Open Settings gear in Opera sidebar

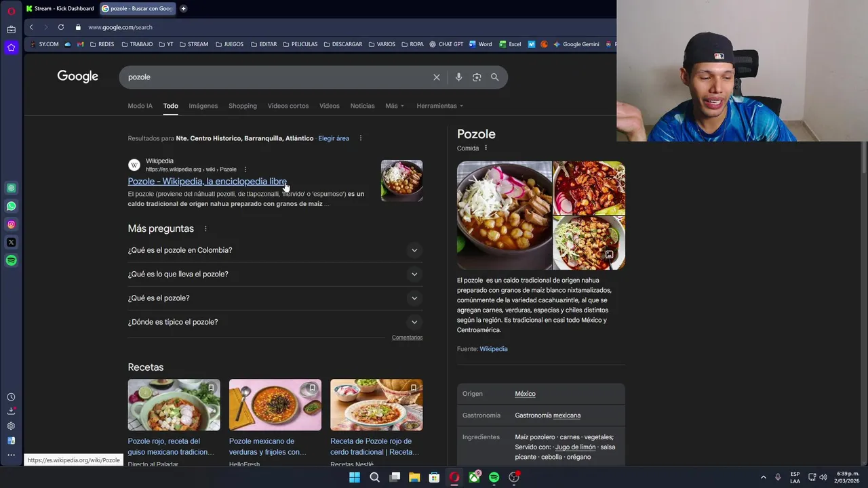coord(11,426)
